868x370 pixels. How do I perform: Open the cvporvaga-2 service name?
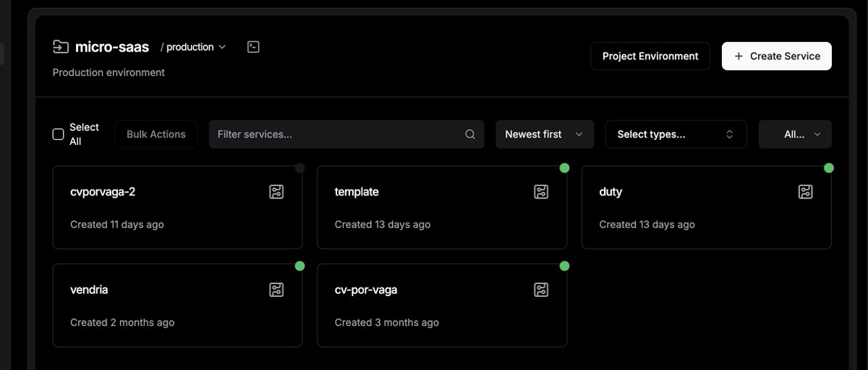coord(103,192)
